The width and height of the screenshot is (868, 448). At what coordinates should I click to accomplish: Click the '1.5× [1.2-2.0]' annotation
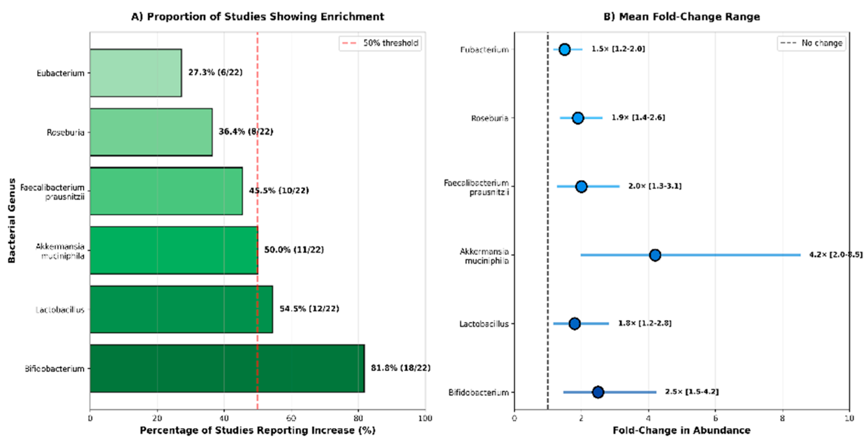(618, 49)
